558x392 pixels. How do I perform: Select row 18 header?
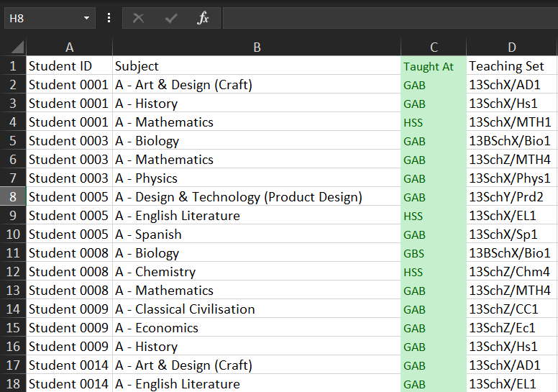point(13,384)
